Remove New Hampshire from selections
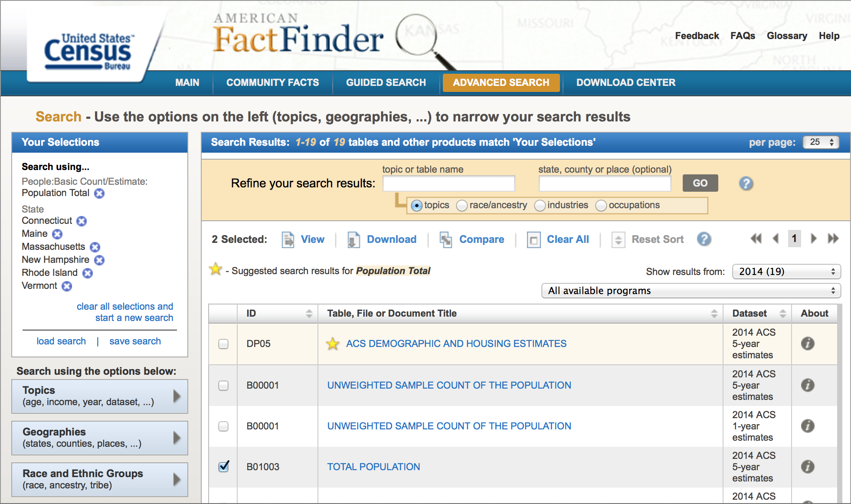 99,260
